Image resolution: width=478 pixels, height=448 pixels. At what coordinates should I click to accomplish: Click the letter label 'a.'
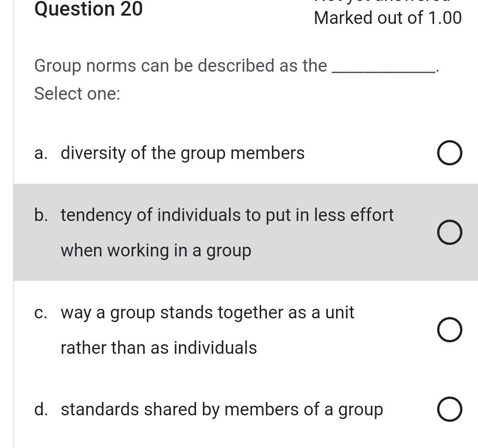click(41, 153)
